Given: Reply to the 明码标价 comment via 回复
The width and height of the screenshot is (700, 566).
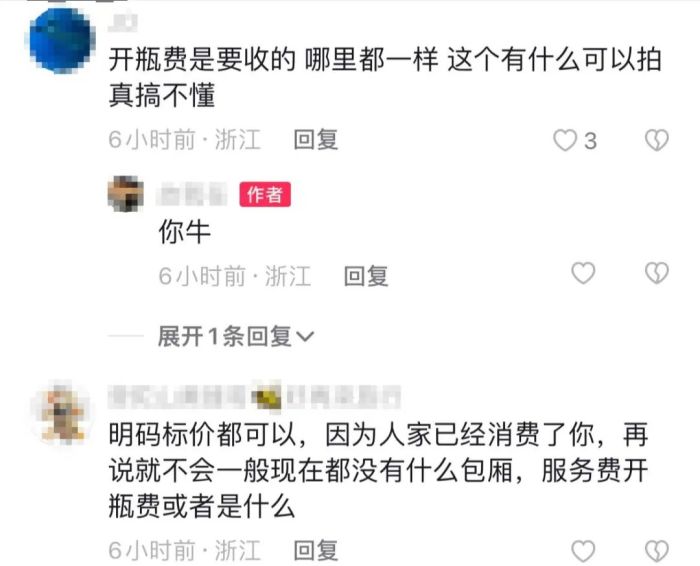Looking at the screenshot, I should tap(316, 550).
